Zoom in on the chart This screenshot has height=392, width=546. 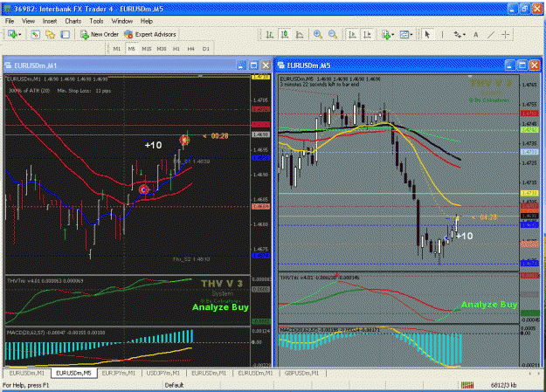pyautogui.click(x=318, y=34)
